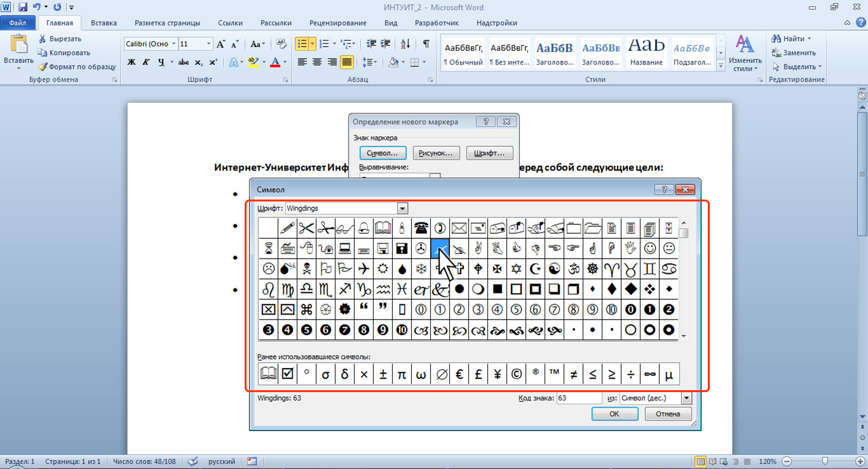Select the frowning face symbol
868x469 pixels.
(269, 268)
